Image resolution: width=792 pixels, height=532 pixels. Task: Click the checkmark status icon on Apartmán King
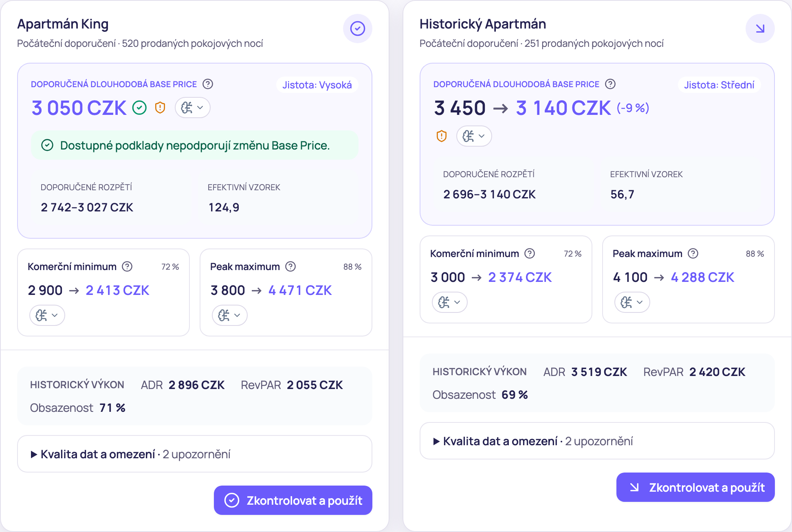357,29
